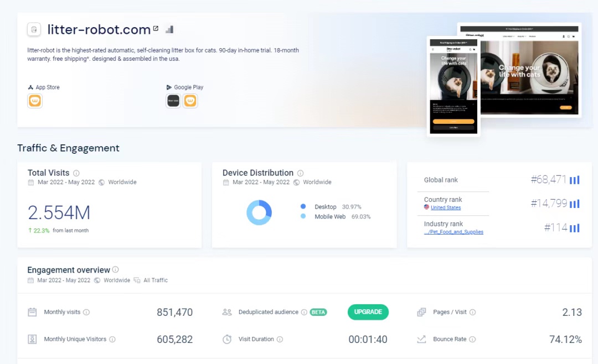Click the info icon next to Bounce Rate
The width and height of the screenshot is (598, 364).
click(472, 339)
